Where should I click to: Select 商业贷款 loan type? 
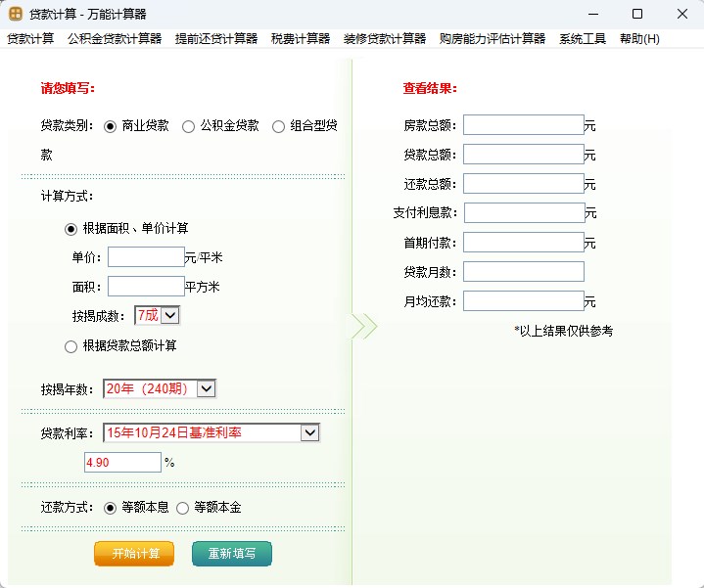click(x=110, y=126)
